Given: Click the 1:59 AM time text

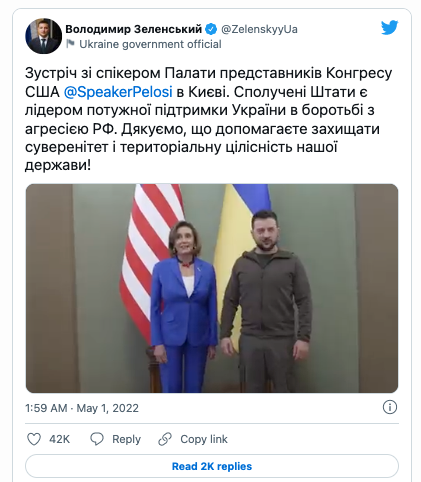Looking at the screenshot, I should 46,408.
